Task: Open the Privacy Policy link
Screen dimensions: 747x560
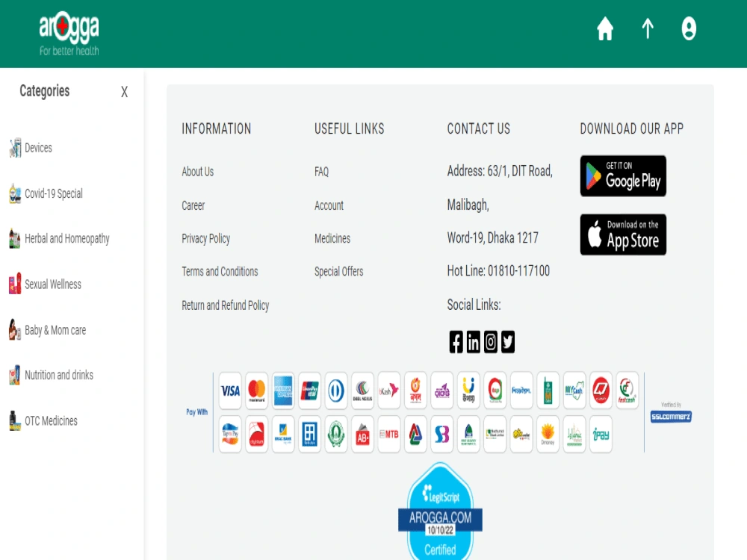Action: (206, 239)
